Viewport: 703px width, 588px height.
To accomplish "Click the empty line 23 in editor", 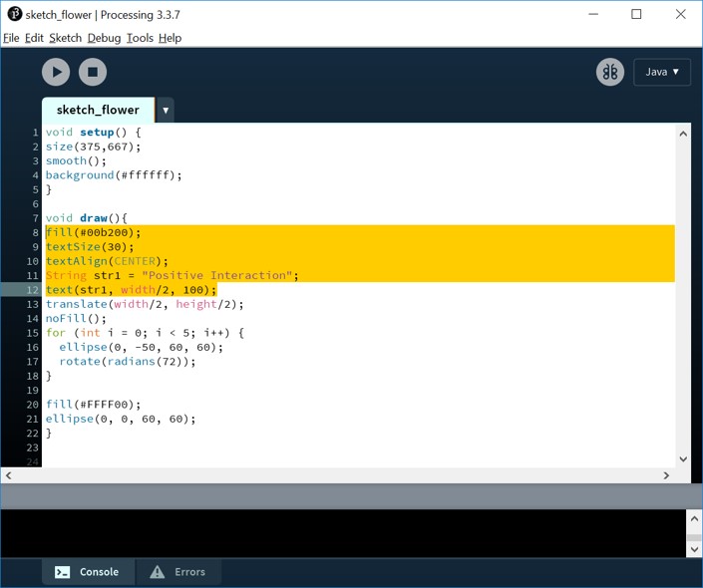I will pos(359,447).
